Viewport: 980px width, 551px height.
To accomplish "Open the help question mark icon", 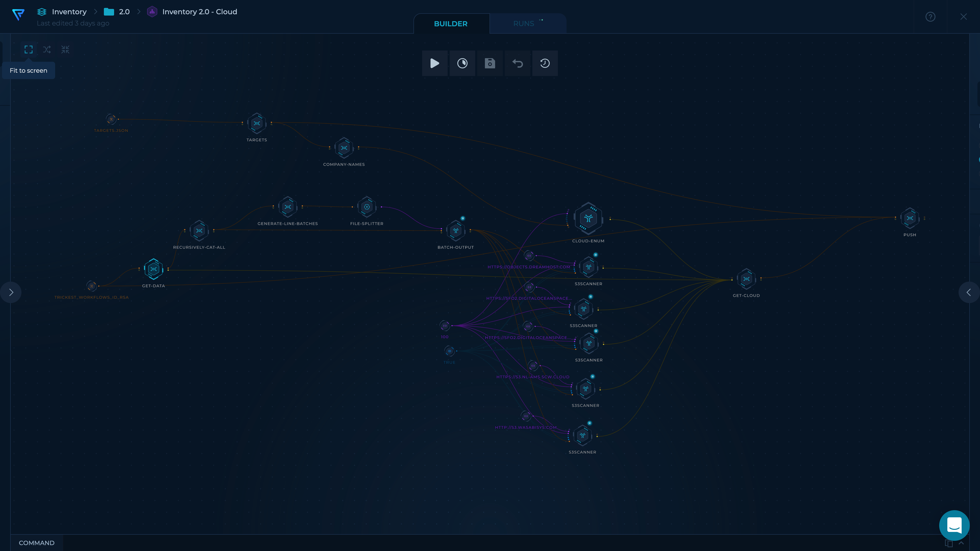I will click(930, 17).
